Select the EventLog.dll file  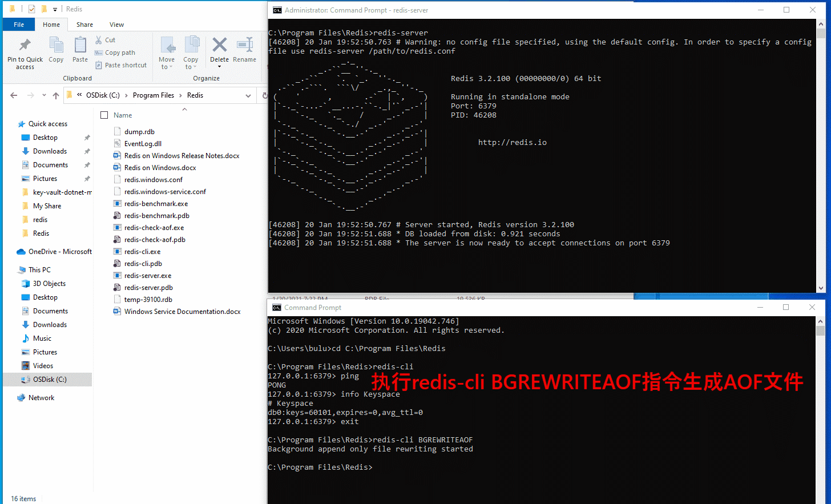tap(143, 144)
